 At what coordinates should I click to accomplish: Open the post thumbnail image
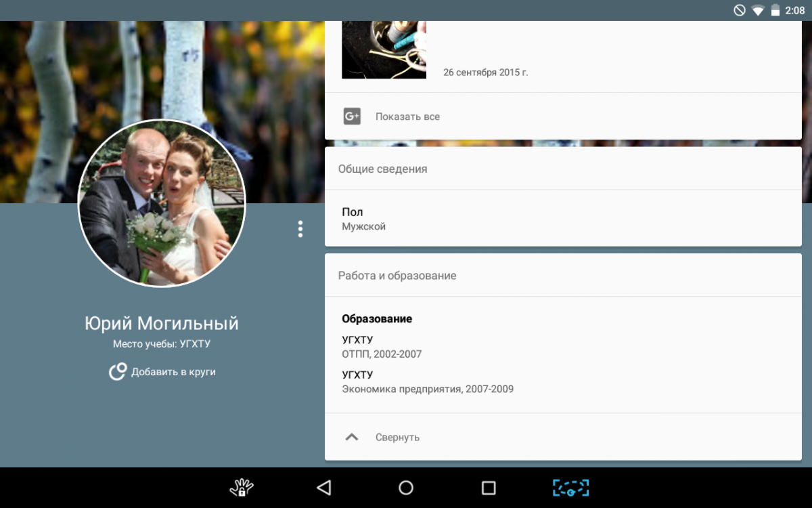[384, 49]
